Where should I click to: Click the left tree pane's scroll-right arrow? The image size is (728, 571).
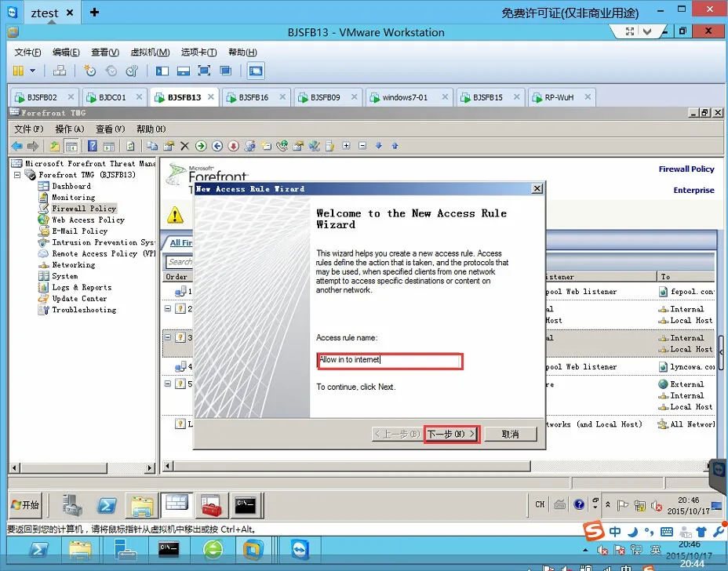pos(150,467)
